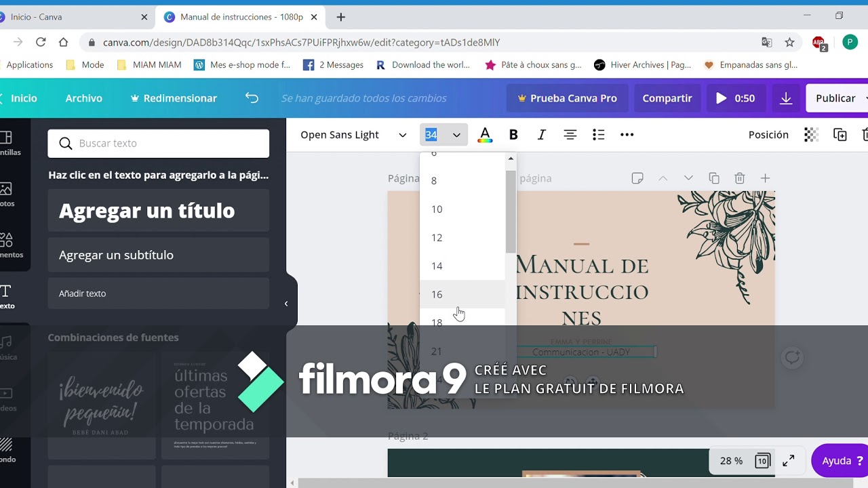The image size is (868, 488).
Task: Close the Inicio - Canva tab
Action: (144, 17)
